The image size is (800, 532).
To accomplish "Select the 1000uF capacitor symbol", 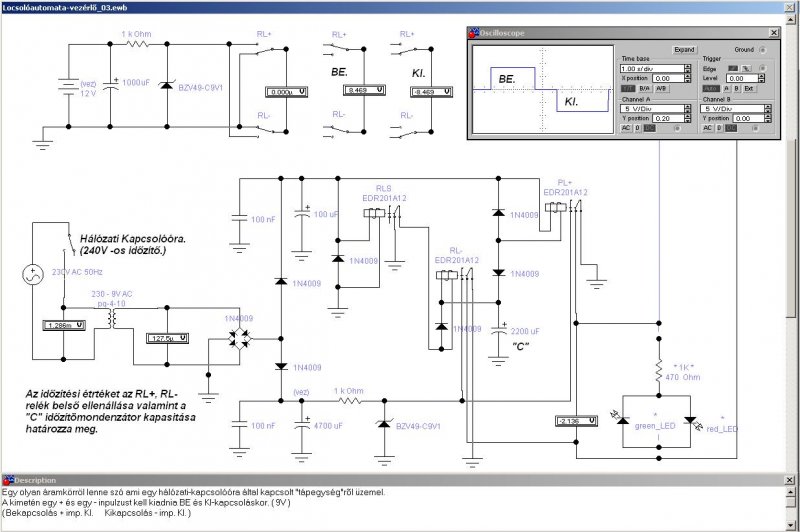I will pos(110,85).
